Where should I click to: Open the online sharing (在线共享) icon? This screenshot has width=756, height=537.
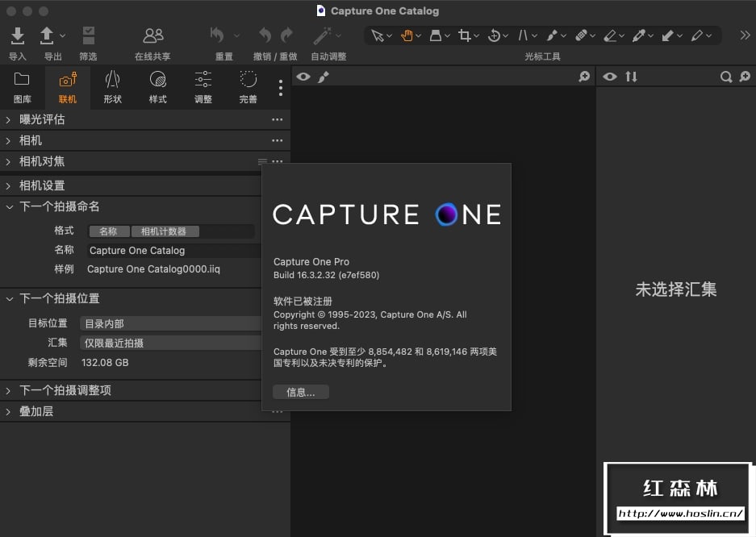coord(152,36)
